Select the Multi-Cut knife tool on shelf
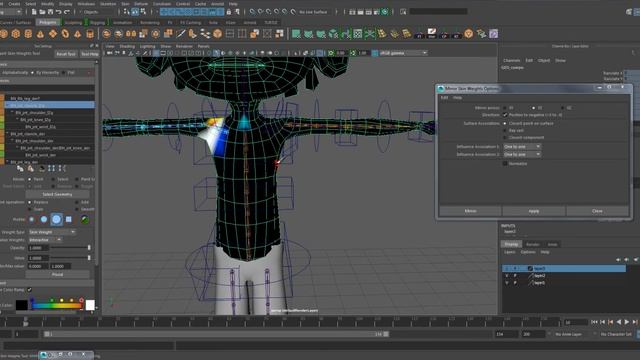Viewport: 640px width, 360px height. click(x=180, y=34)
